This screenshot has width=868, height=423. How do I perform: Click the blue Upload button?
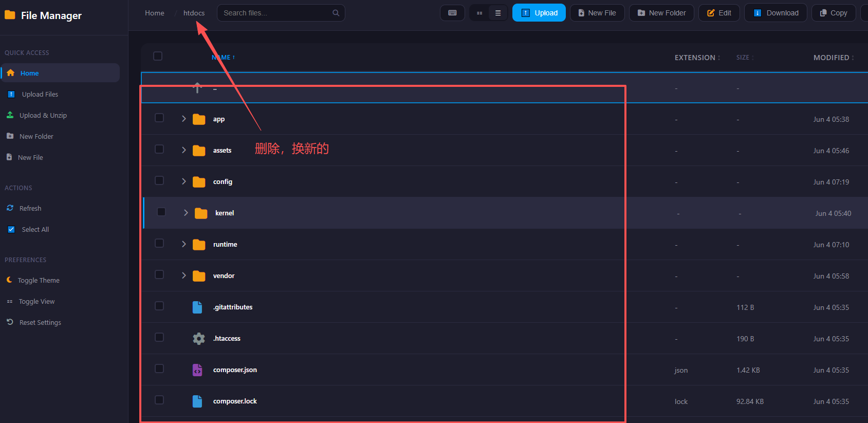pyautogui.click(x=539, y=13)
